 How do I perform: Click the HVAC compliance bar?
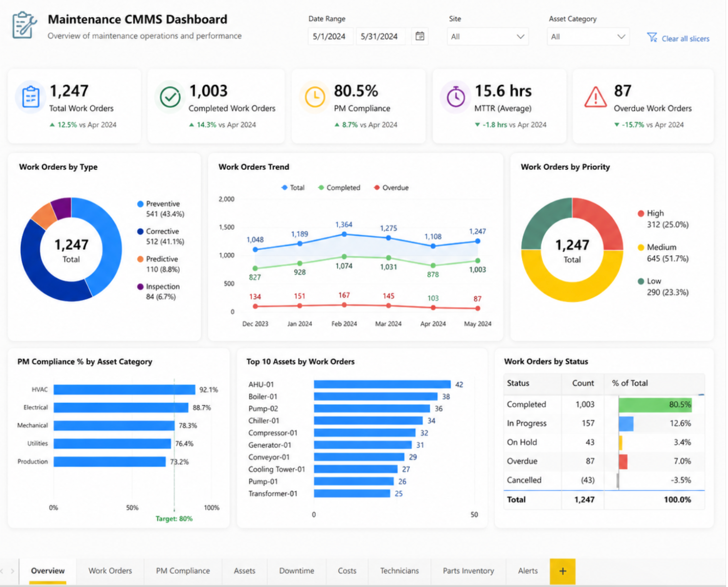(x=124, y=390)
